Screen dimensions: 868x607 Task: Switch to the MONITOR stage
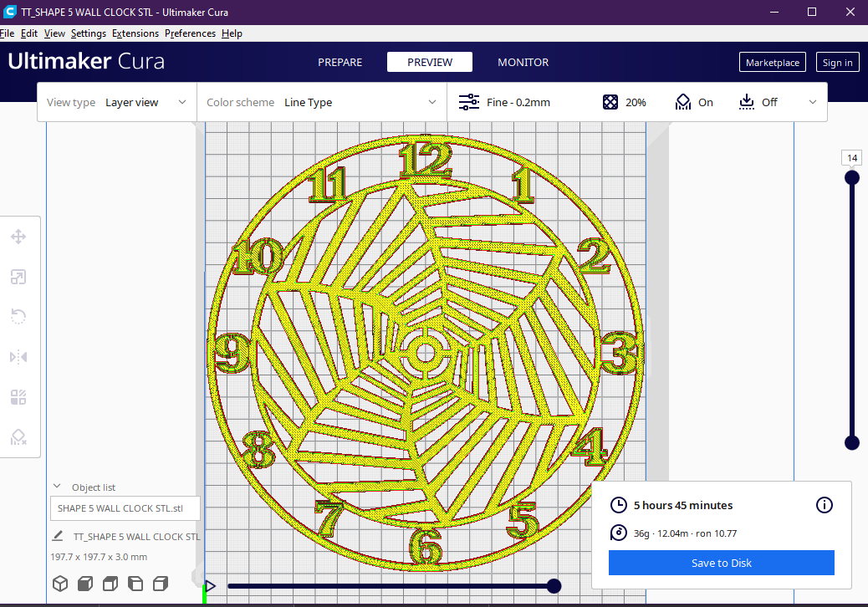click(x=523, y=62)
